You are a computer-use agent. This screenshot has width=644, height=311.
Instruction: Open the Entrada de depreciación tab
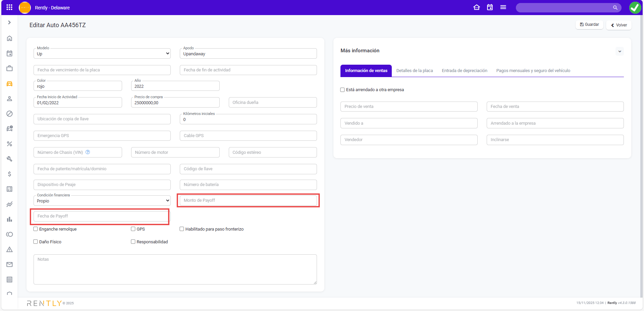tap(464, 71)
